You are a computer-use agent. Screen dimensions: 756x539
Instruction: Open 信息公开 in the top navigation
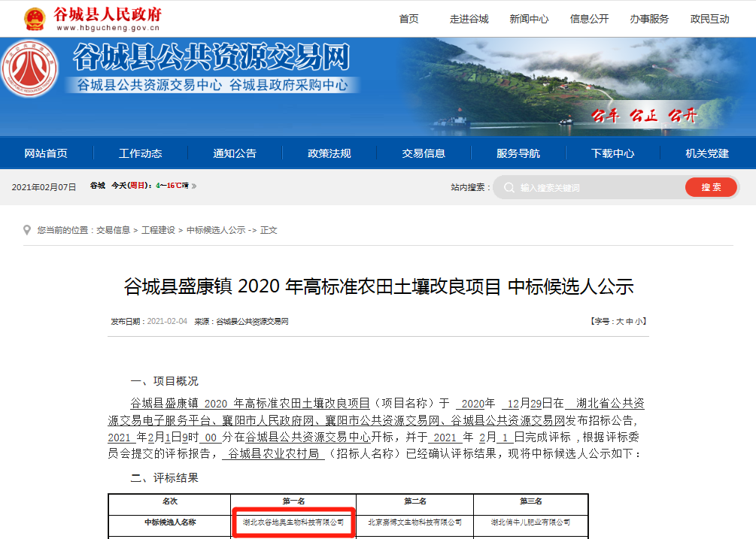(x=589, y=19)
